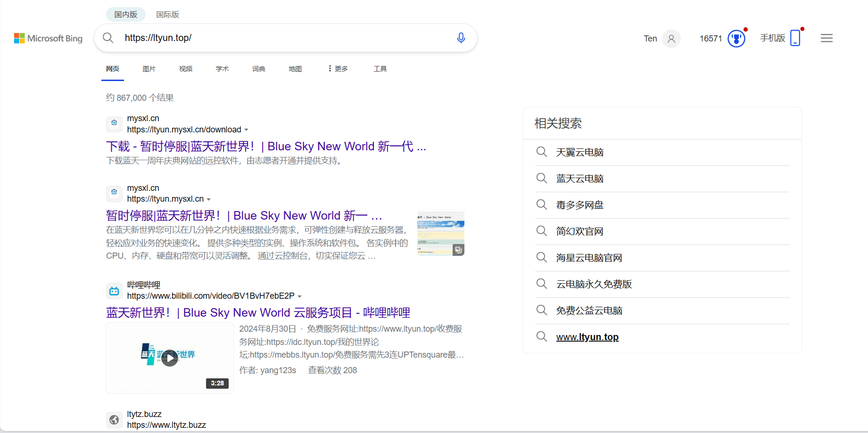Image resolution: width=868 pixels, height=433 pixels.
Task: Switch to 国内版 search mode
Action: pyautogui.click(x=126, y=15)
